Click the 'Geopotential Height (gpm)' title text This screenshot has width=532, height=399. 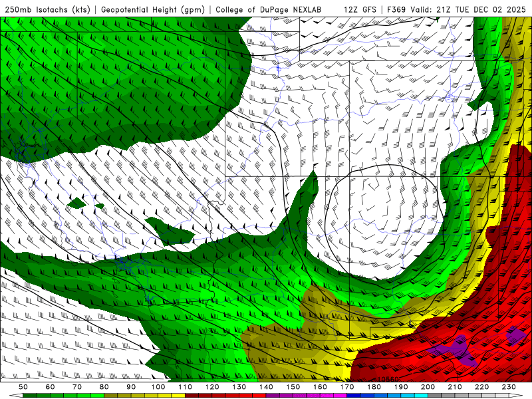click(x=153, y=10)
